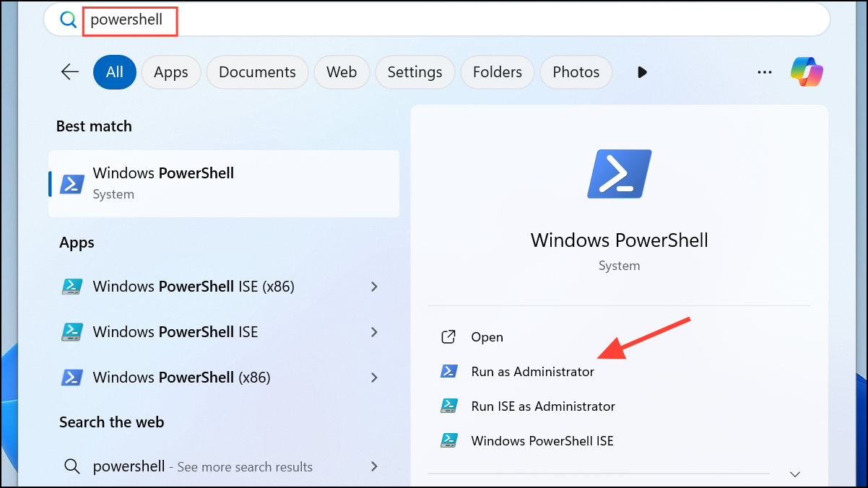Image resolution: width=868 pixels, height=488 pixels.
Task: Switch to the Documents filter tab
Action: click(x=257, y=72)
